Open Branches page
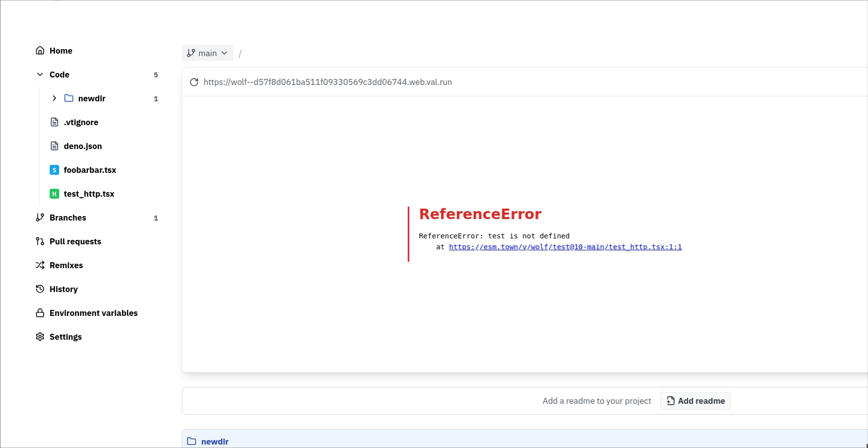 (68, 218)
